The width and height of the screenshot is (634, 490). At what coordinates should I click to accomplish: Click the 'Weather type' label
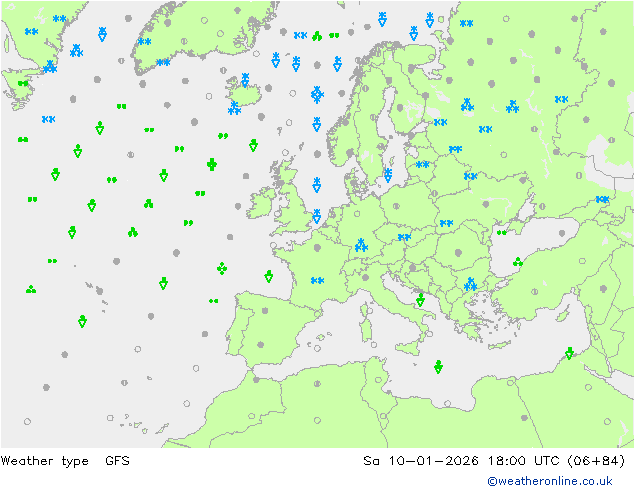(x=44, y=461)
